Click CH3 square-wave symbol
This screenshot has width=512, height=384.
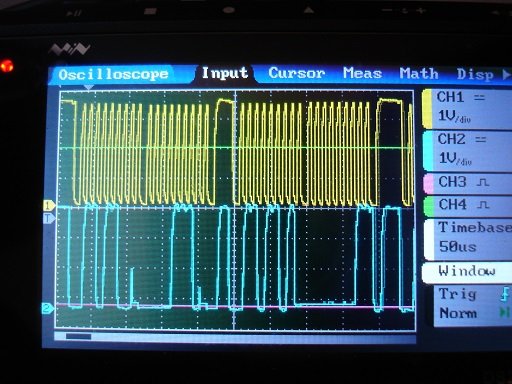(x=483, y=182)
